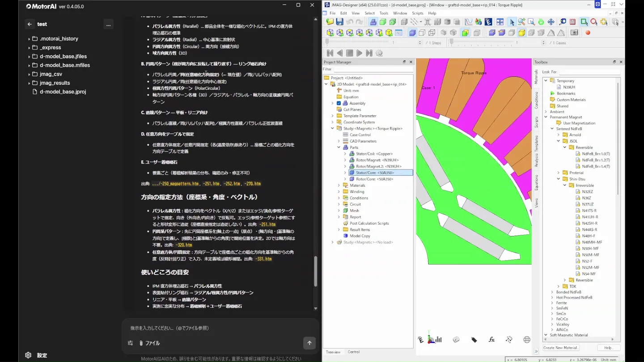Click the globe icon below the model view
The height and width of the screenshot is (362, 644).
pyautogui.click(x=527, y=340)
